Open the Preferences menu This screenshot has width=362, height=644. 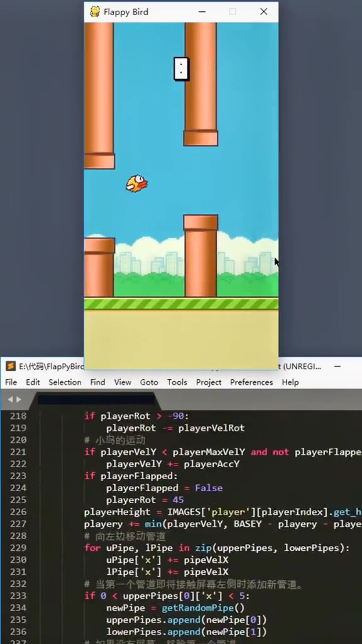(x=251, y=382)
